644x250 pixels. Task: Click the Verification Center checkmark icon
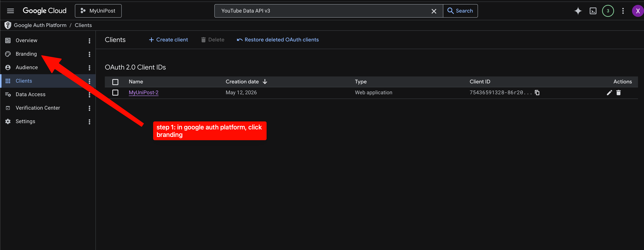tap(8, 108)
